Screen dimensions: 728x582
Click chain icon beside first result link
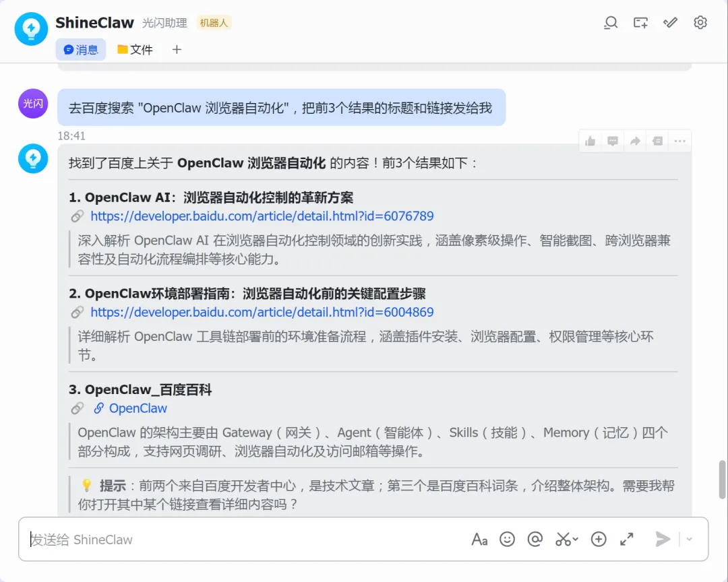point(77,216)
